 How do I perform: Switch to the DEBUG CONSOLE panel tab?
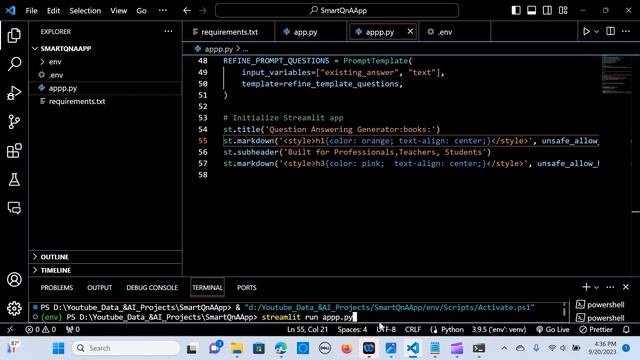pyautogui.click(x=152, y=288)
